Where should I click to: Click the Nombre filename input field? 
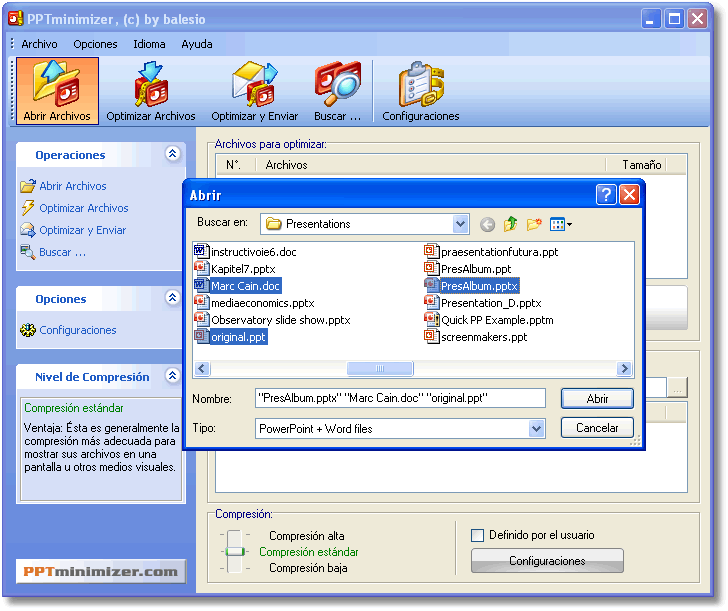click(x=400, y=398)
